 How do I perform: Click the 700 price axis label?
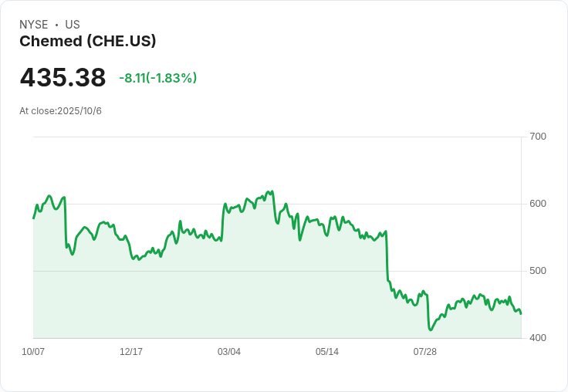[x=538, y=137]
